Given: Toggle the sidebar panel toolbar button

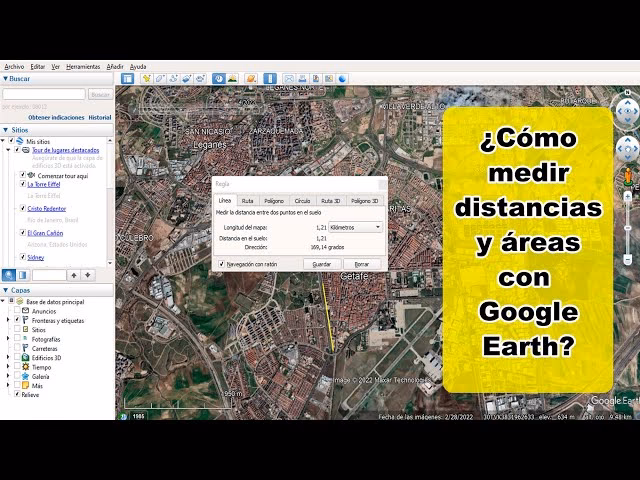Looking at the screenshot, I should click(x=127, y=79).
